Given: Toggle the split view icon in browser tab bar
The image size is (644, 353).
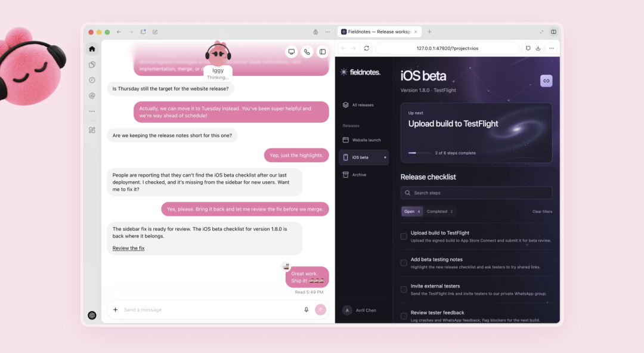Looking at the screenshot, I should 553,32.
